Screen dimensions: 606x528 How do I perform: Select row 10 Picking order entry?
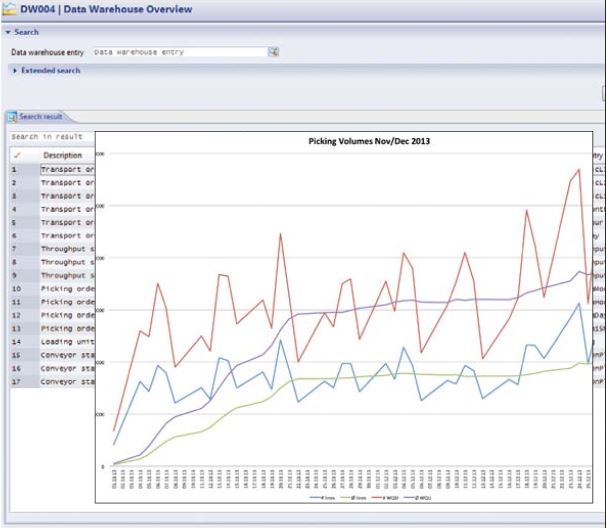(x=67, y=289)
